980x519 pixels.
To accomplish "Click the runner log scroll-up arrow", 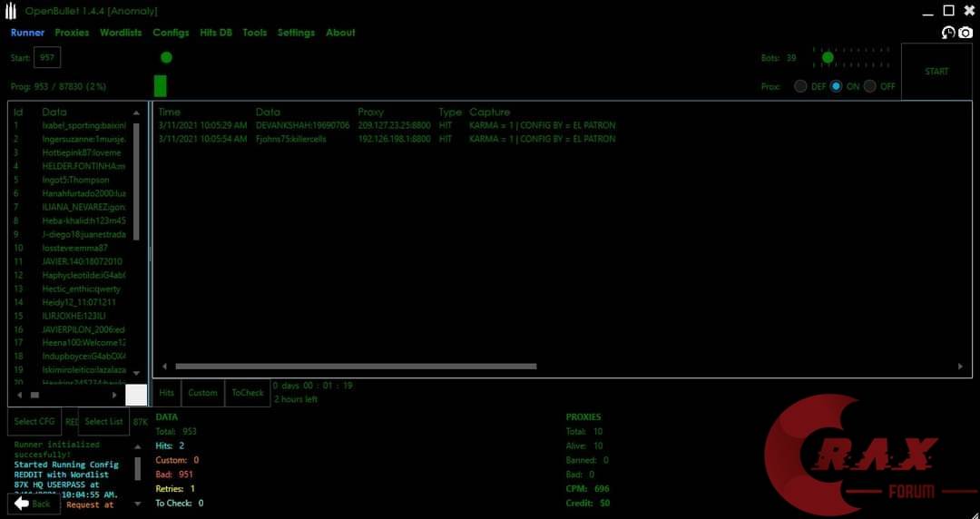I will point(138,447).
